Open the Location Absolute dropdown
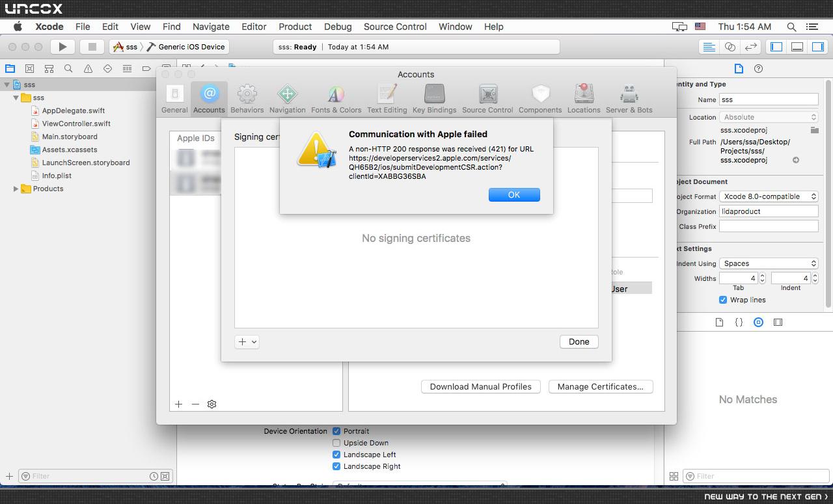833x504 pixels. [769, 117]
